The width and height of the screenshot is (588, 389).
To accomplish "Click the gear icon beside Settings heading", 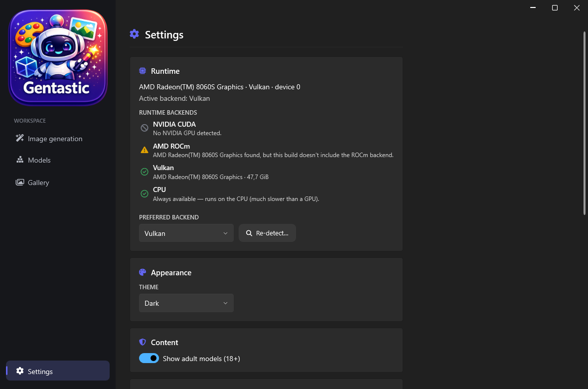I will (x=134, y=34).
